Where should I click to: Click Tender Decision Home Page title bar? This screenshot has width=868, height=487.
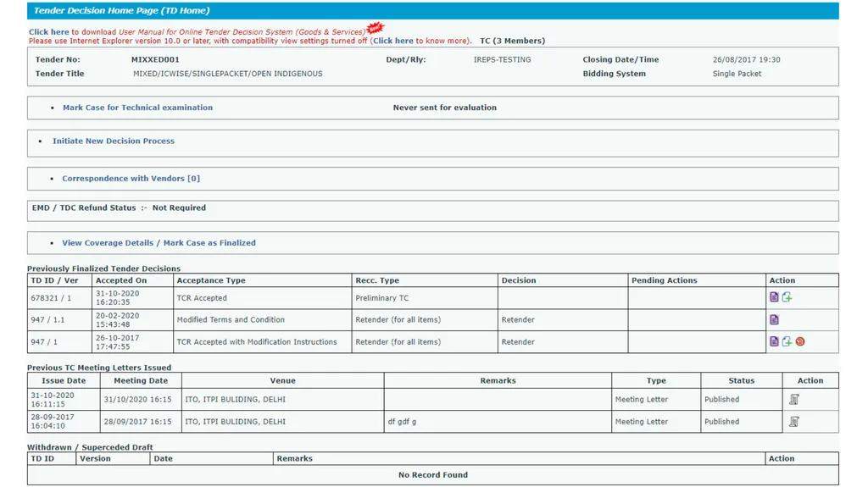(x=433, y=10)
